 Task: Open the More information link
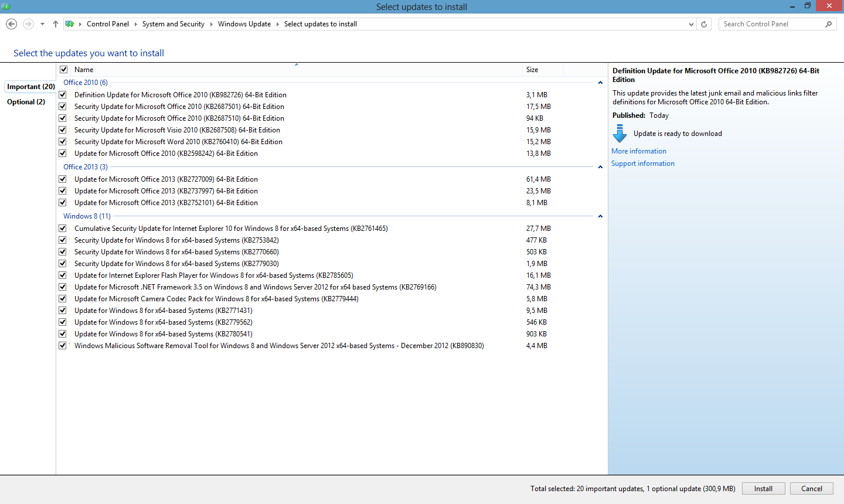[x=639, y=151]
